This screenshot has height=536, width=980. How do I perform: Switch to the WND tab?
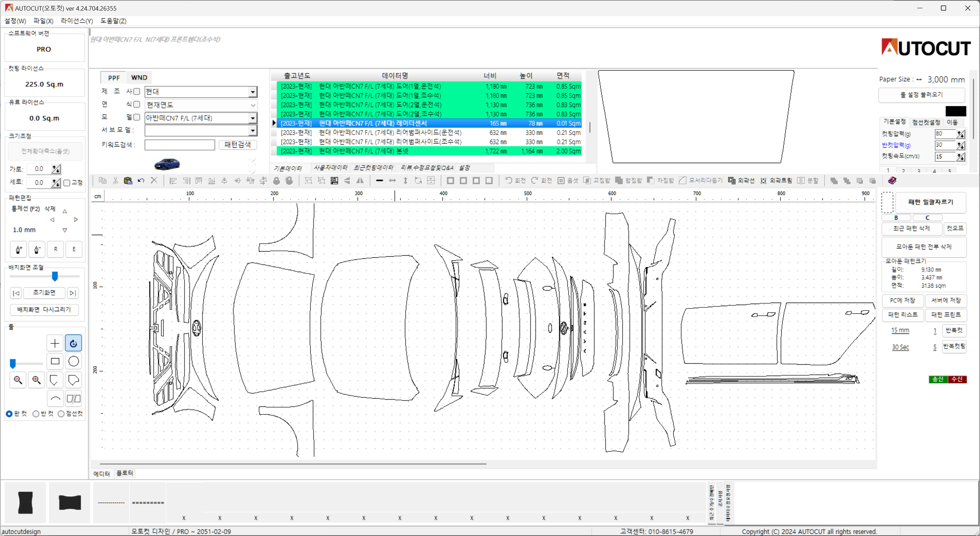[x=139, y=77]
